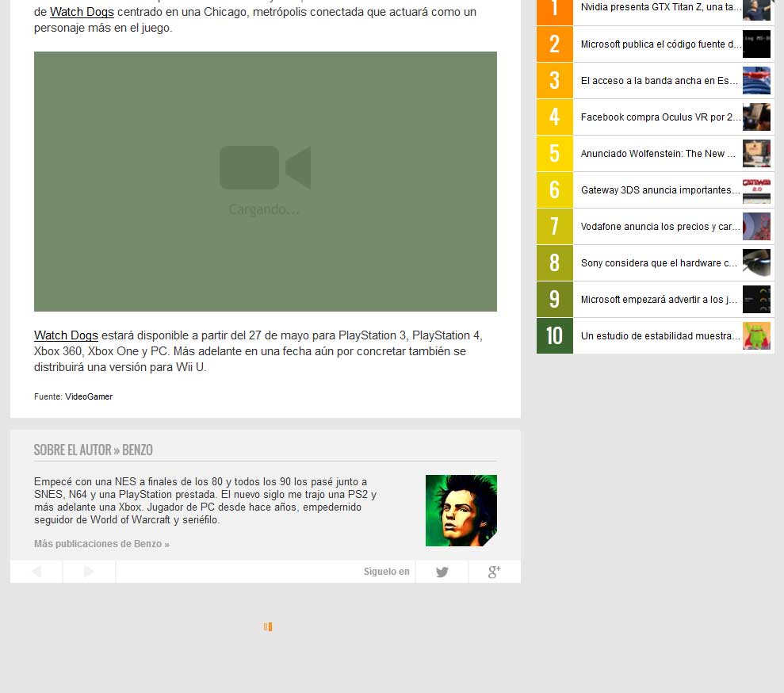The image size is (784, 693).
Task: Open the Gateway 3DS thumbnail
Action: pos(756,190)
